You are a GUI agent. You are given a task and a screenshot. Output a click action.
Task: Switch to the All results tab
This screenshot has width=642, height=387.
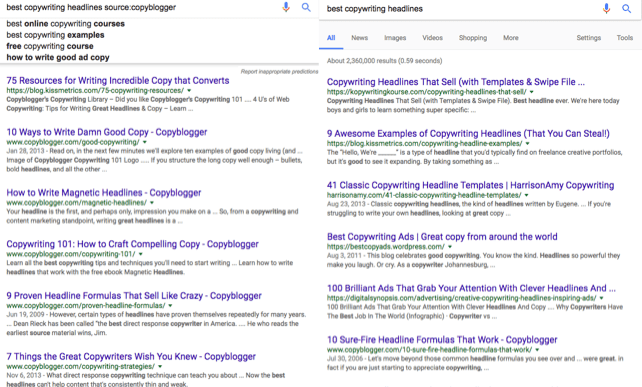click(331, 38)
